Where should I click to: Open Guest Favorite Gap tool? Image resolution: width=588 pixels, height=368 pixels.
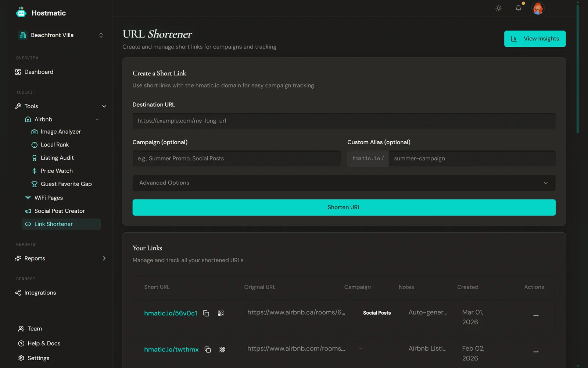61,184
